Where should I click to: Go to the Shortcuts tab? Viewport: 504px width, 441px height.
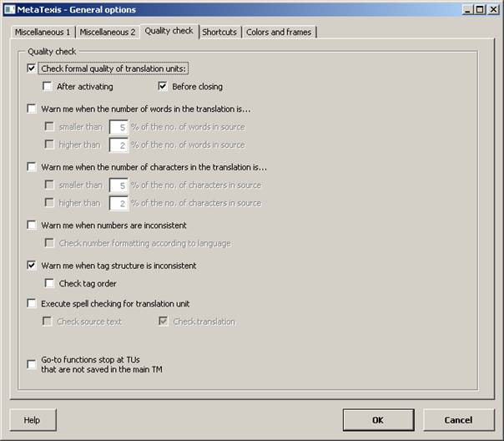[x=219, y=33]
